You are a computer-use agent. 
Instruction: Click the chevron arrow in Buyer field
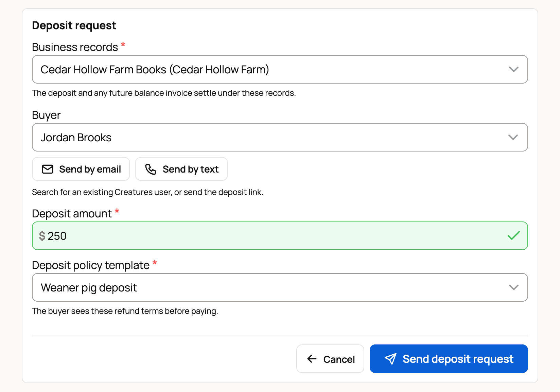tap(513, 137)
